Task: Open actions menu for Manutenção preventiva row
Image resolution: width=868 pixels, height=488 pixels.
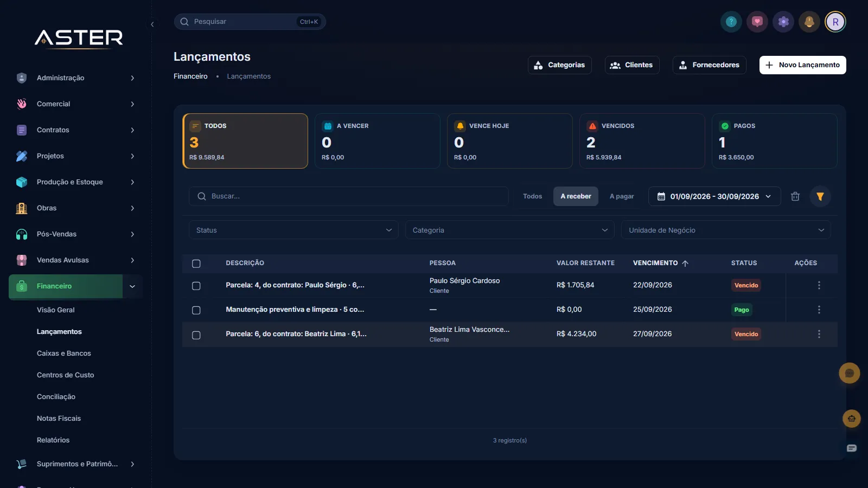Action: pos(819,310)
